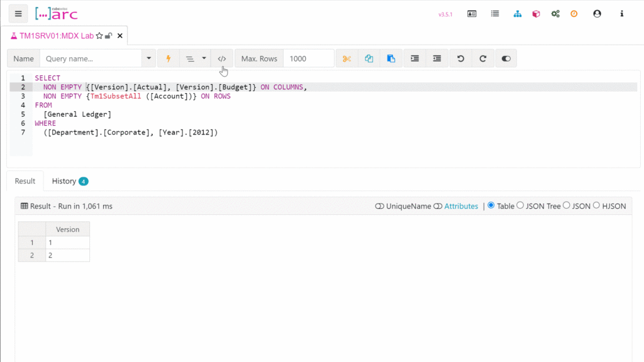Image resolution: width=644 pixels, height=362 pixels.
Task: Select the JSON Tree radio button
Action: click(x=520, y=206)
